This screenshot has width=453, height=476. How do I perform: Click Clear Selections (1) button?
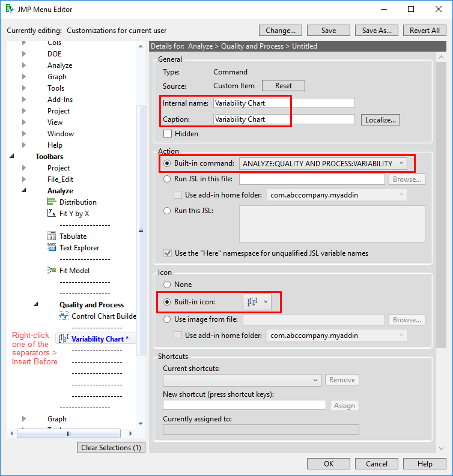[111, 447]
